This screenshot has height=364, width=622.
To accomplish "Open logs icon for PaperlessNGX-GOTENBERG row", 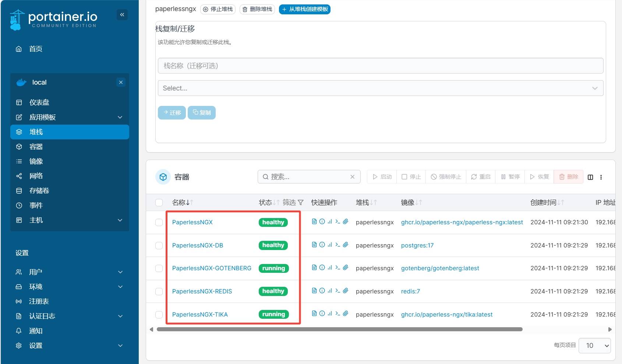I will click(x=314, y=268).
